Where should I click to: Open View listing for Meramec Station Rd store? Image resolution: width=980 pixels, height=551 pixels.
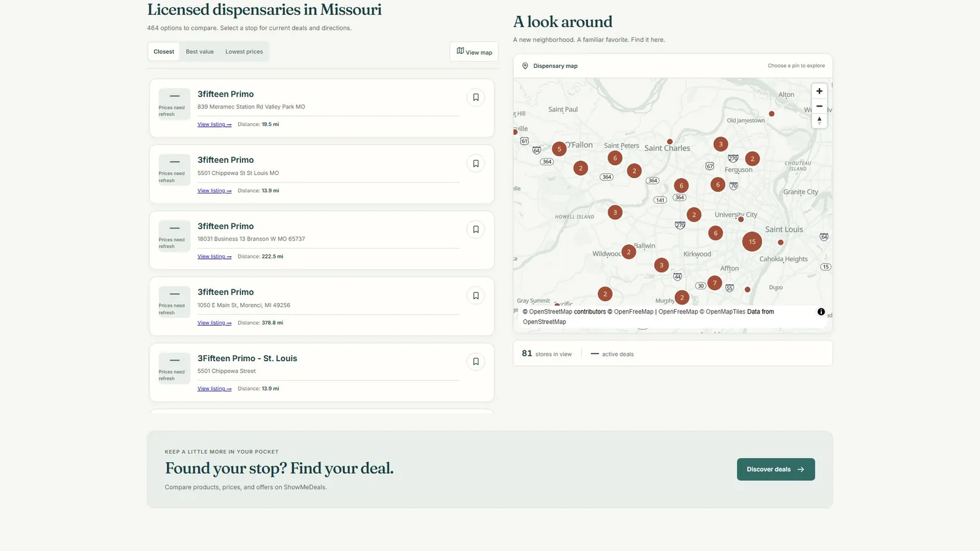(214, 124)
